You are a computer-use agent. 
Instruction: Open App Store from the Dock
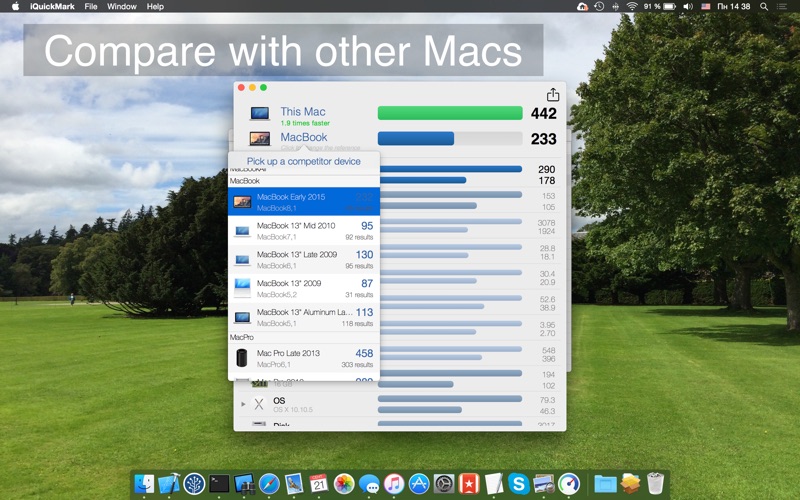pyautogui.click(x=419, y=483)
